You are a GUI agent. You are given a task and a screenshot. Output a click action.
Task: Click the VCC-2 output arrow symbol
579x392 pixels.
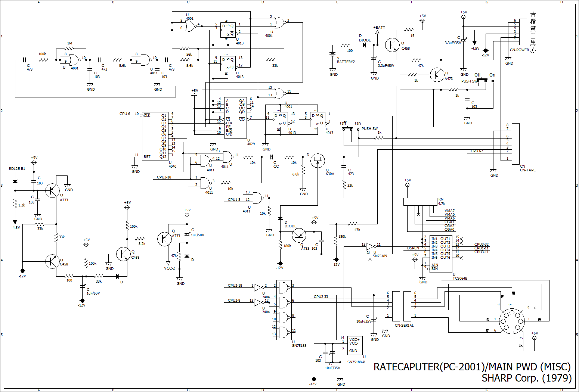pyautogui.click(x=168, y=263)
